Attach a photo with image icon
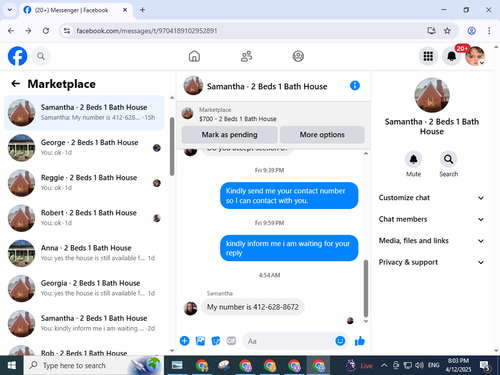This screenshot has width=500, height=375. (200, 341)
